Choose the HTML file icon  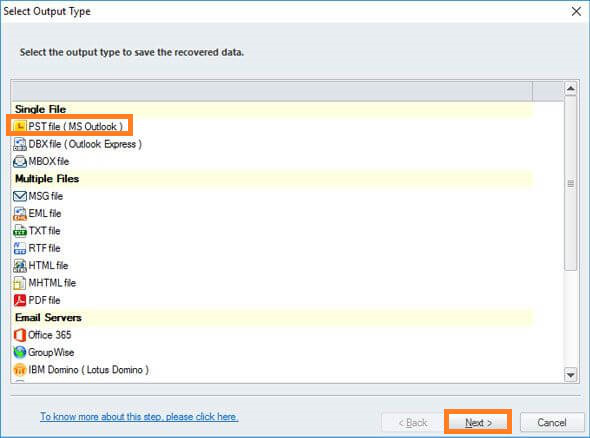point(20,266)
